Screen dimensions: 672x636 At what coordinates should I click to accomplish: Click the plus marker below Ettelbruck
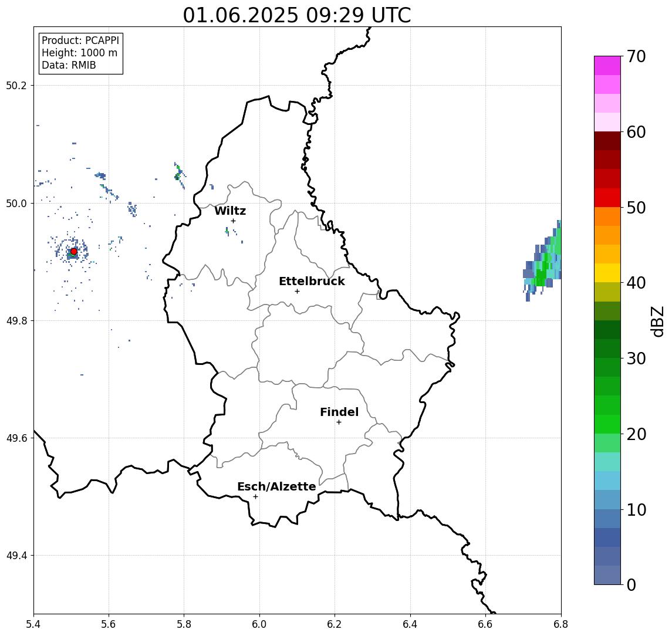click(x=297, y=291)
